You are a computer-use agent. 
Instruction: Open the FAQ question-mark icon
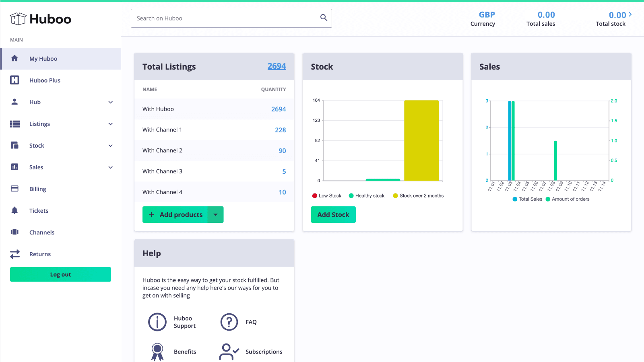tap(229, 322)
